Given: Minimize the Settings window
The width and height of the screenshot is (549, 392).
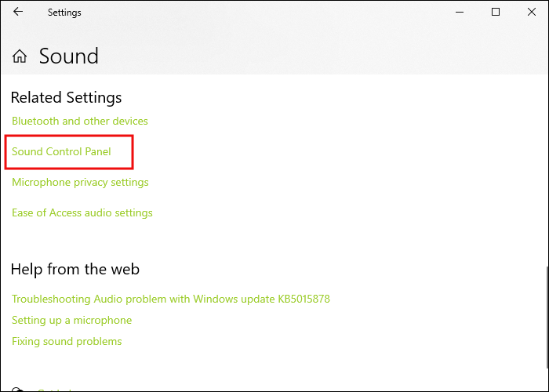Looking at the screenshot, I should [460, 13].
